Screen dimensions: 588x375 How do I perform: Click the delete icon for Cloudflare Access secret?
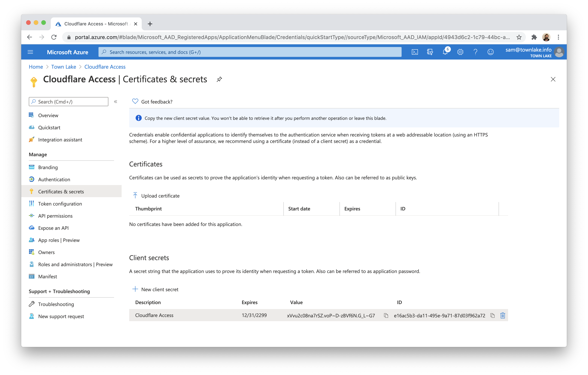coord(503,315)
